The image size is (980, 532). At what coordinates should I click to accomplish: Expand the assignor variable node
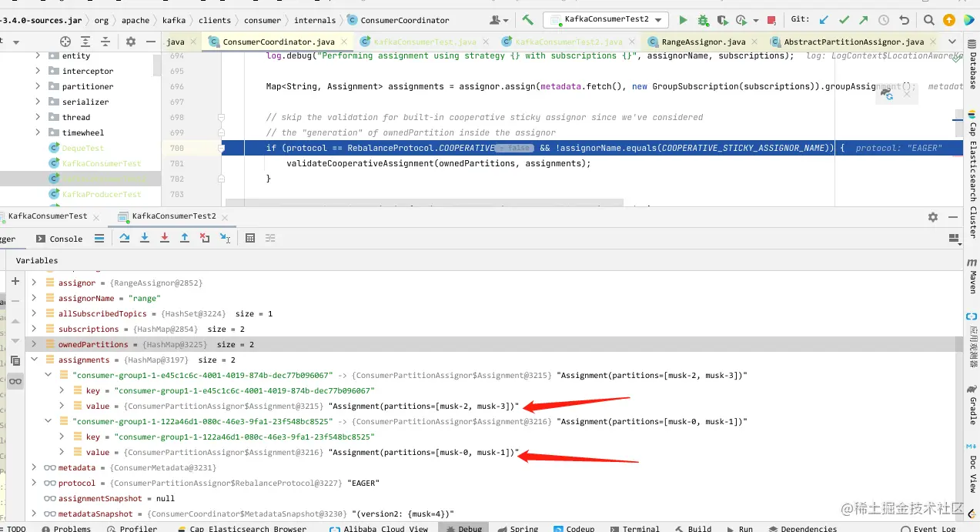[x=34, y=283]
